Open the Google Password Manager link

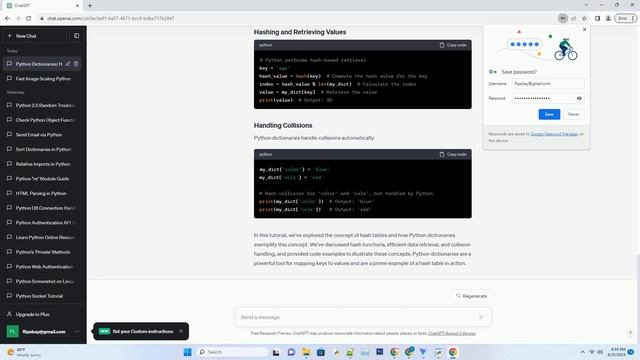coord(554,134)
